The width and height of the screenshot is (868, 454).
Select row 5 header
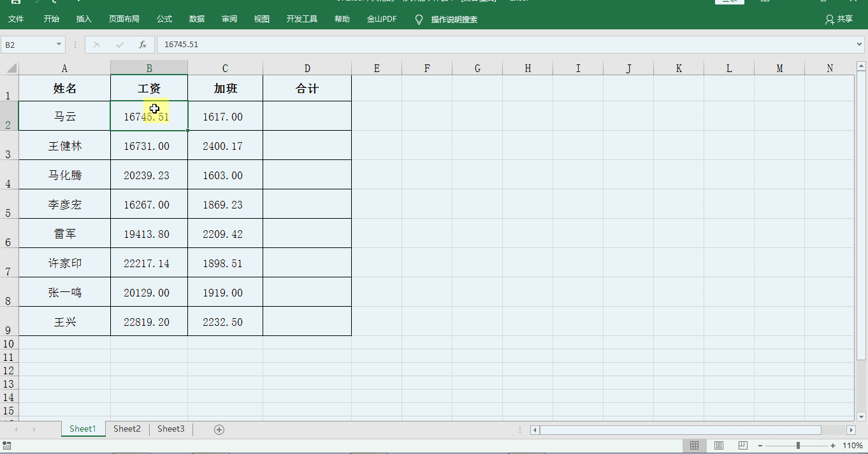click(x=9, y=204)
